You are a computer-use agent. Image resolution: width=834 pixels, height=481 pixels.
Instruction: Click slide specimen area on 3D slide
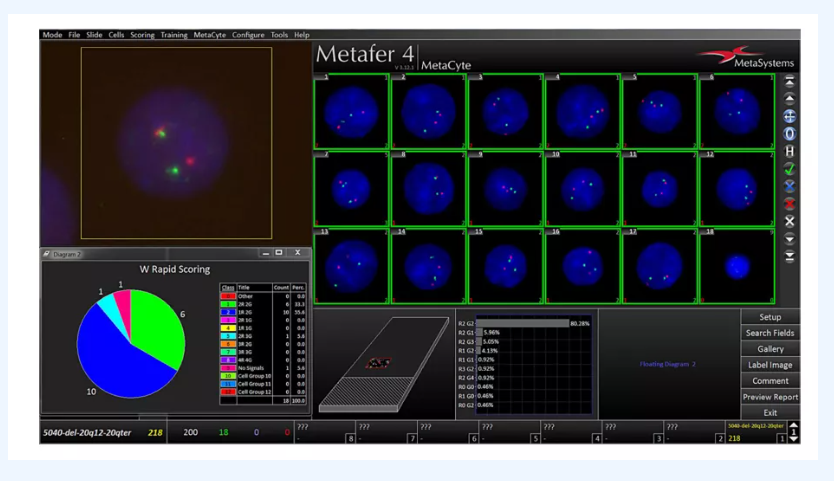tap(378, 363)
